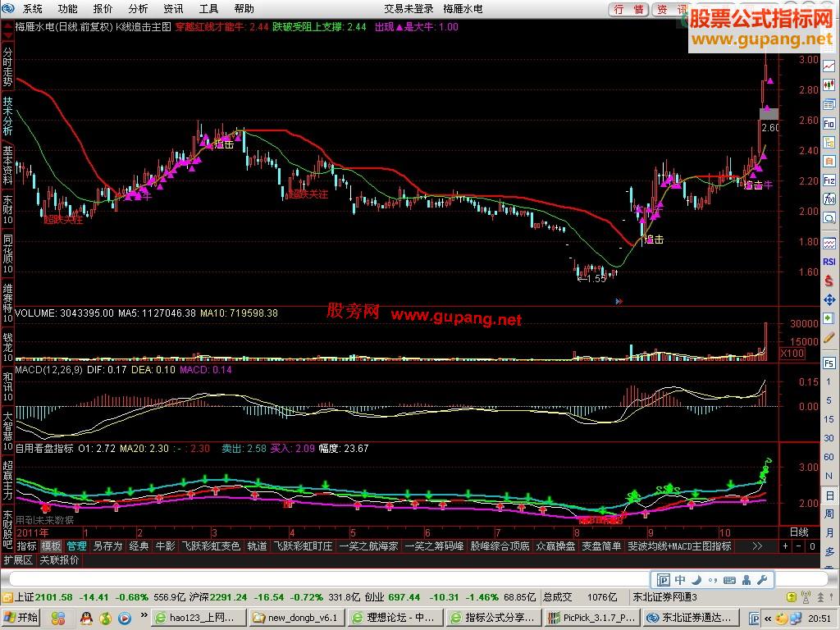The image size is (840, 630).
Task: Select the 日 daily period
Action: [829, 495]
